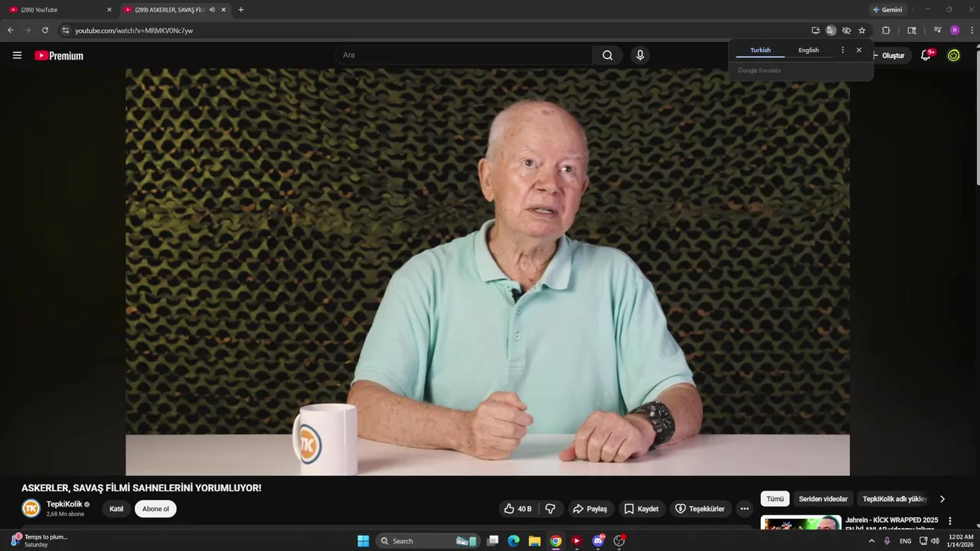Open the YouTube guide hamburger menu

[x=17, y=55]
